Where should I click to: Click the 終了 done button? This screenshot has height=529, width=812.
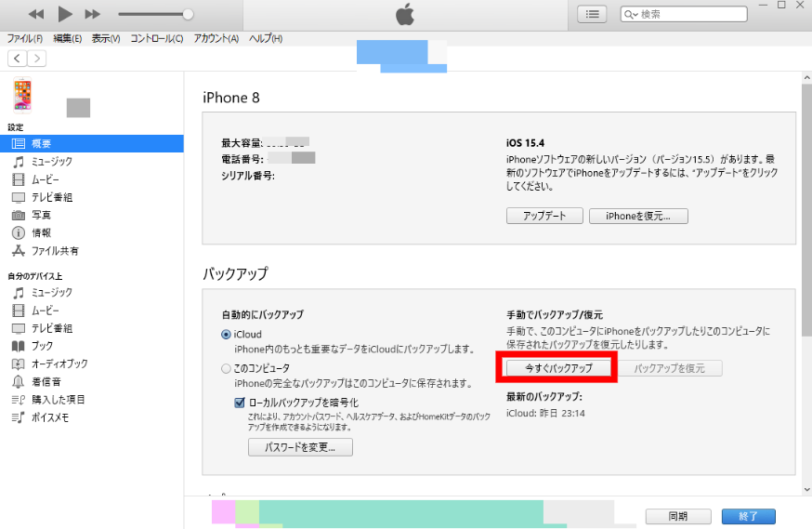click(x=748, y=516)
